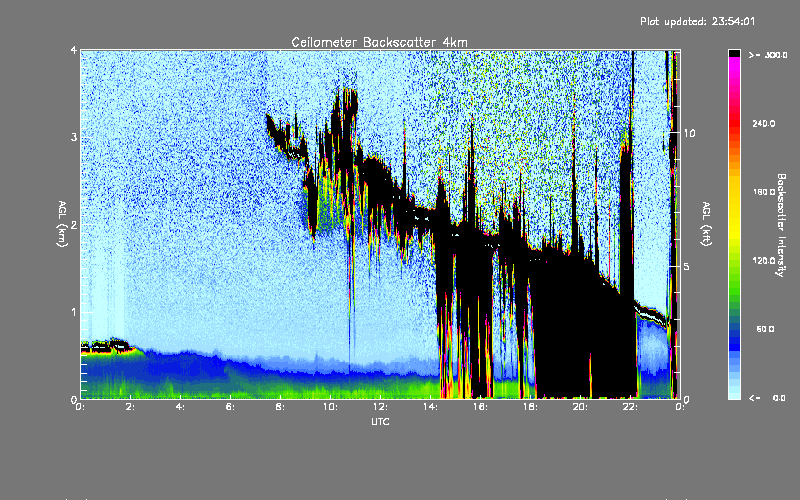The width and height of the screenshot is (800, 500).
Task: Click the black top of the colorbar
Action: (734, 53)
